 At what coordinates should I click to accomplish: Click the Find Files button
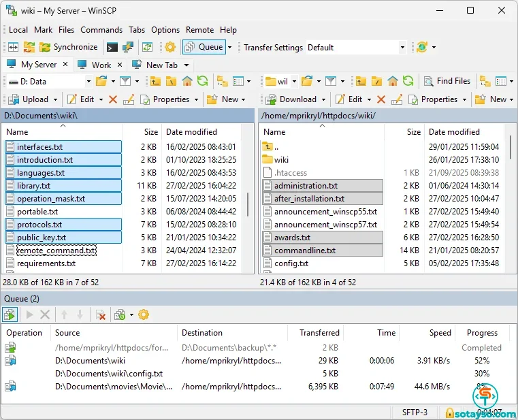coord(448,81)
